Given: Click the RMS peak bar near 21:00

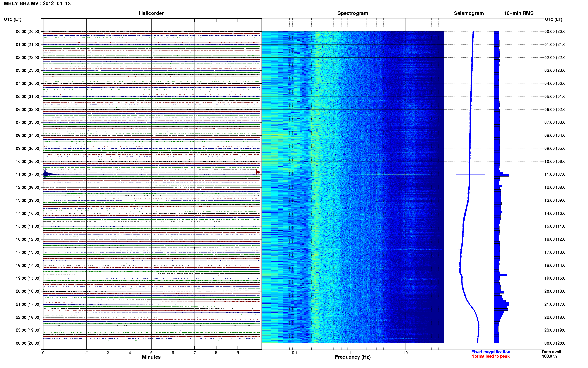Looking at the screenshot, I should coord(501,304).
